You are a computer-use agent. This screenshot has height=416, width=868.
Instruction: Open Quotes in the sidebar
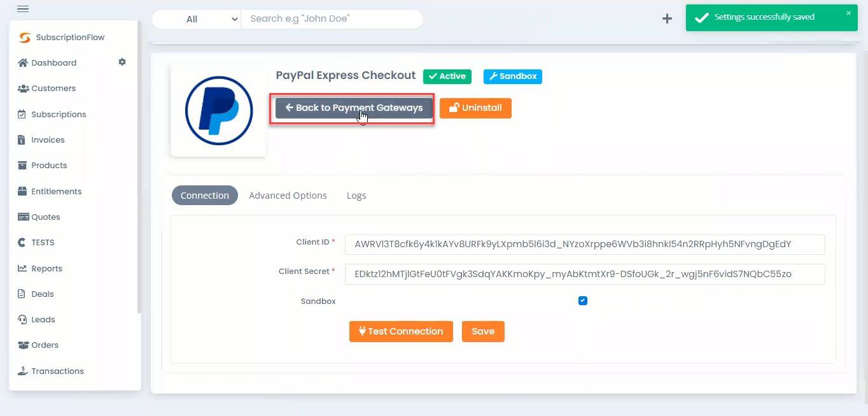(46, 217)
